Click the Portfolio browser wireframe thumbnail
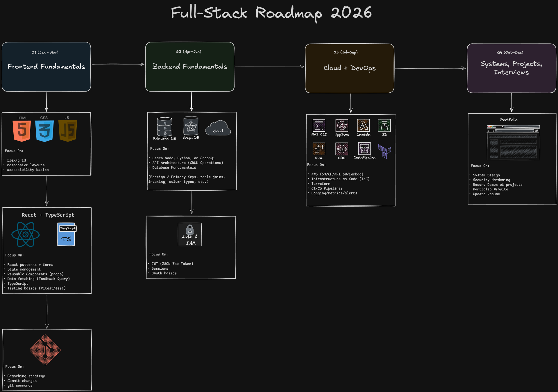Screen dimensions: 558x392 (513, 142)
